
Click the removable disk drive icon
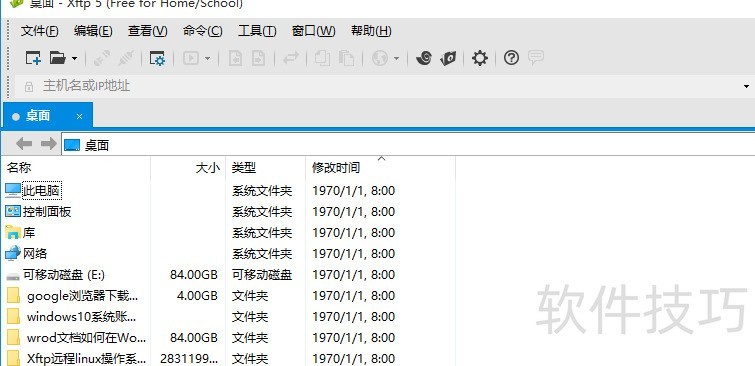[x=13, y=276]
